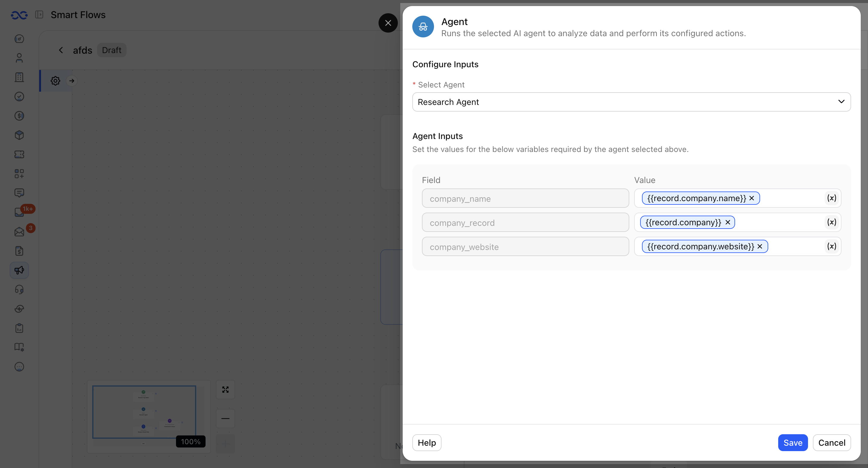Image resolution: width=868 pixels, height=468 pixels.
Task: Open the dashboard gauge sidebar icon
Action: pyautogui.click(x=19, y=39)
